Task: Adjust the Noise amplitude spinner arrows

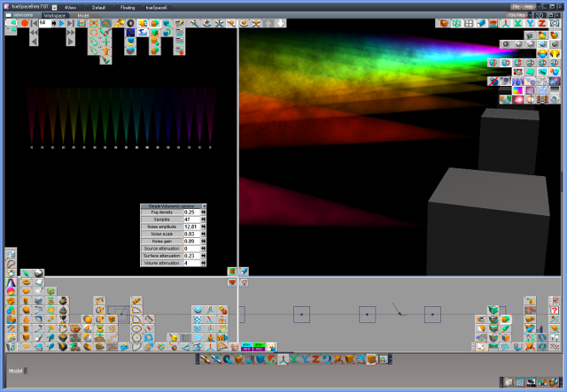Action: [203, 227]
